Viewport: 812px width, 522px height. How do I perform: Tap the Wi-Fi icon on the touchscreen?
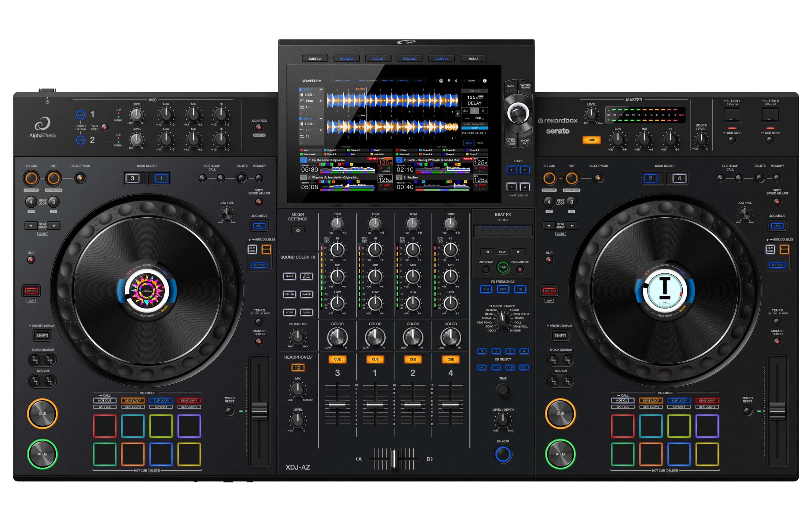(x=449, y=81)
